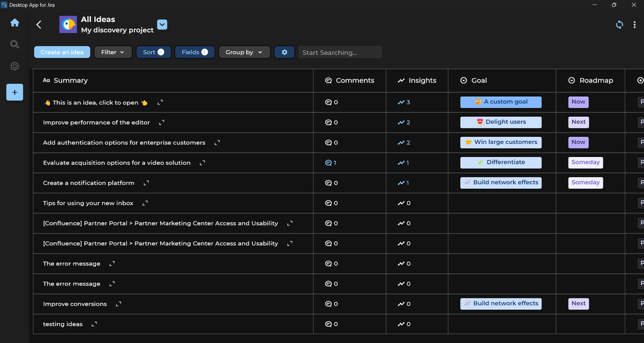Screen dimensions: 644x343
Task: Click the 'Win large customers' goal tag
Action: click(501, 142)
